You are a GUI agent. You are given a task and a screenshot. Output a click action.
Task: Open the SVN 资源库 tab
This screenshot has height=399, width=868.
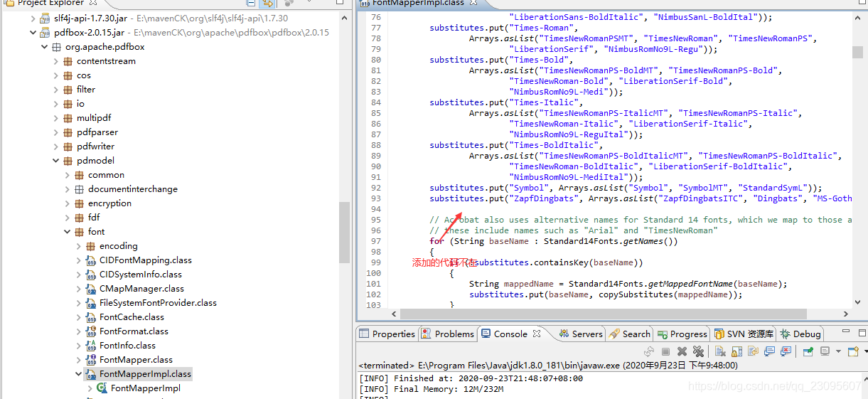pos(744,334)
